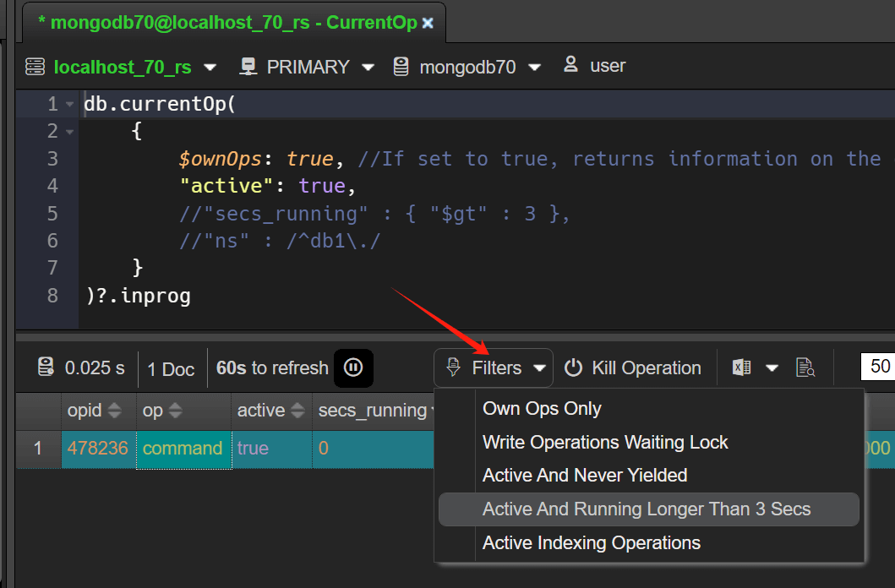Select the secs_running cell showing 0

click(373, 449)
